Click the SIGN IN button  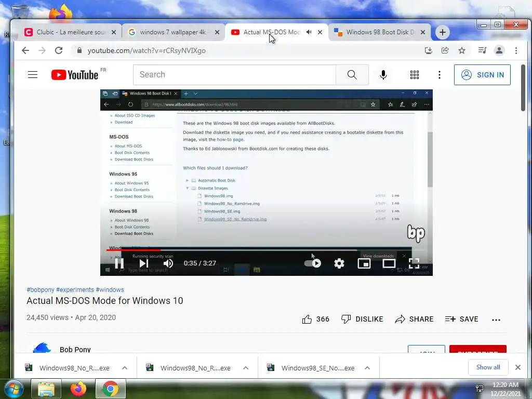(x=482, y=75)
